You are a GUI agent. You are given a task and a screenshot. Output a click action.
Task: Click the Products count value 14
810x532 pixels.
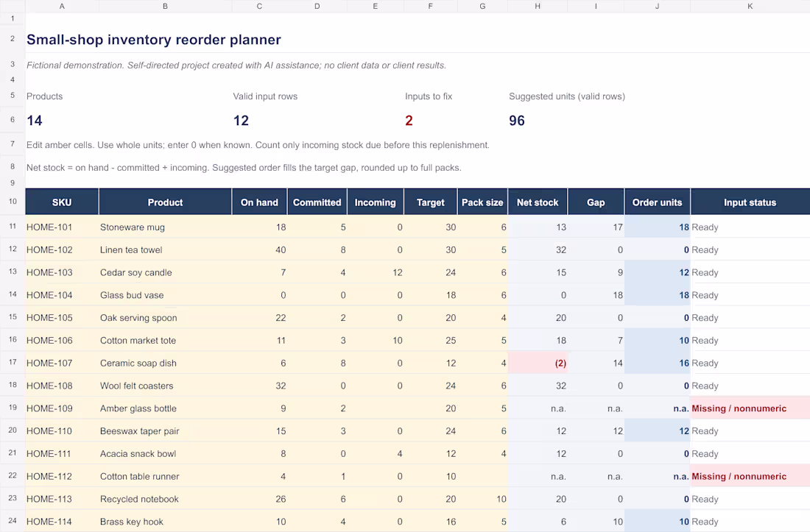click(35, 121)
